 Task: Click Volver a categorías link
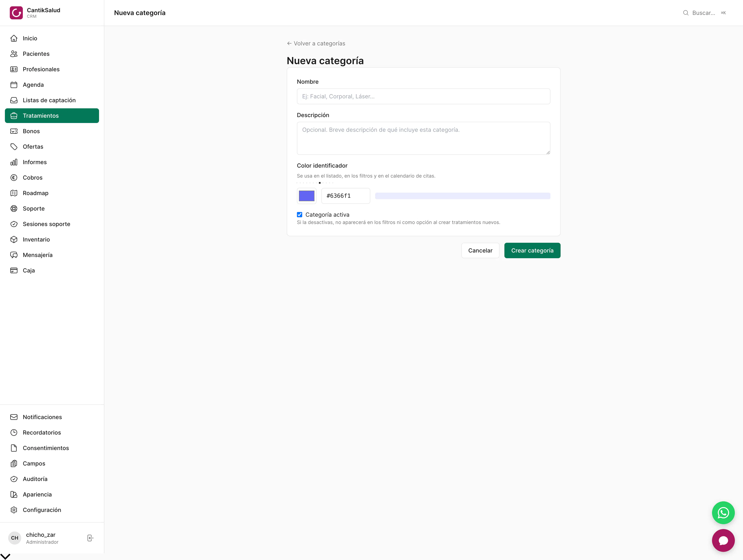(316, 43)
